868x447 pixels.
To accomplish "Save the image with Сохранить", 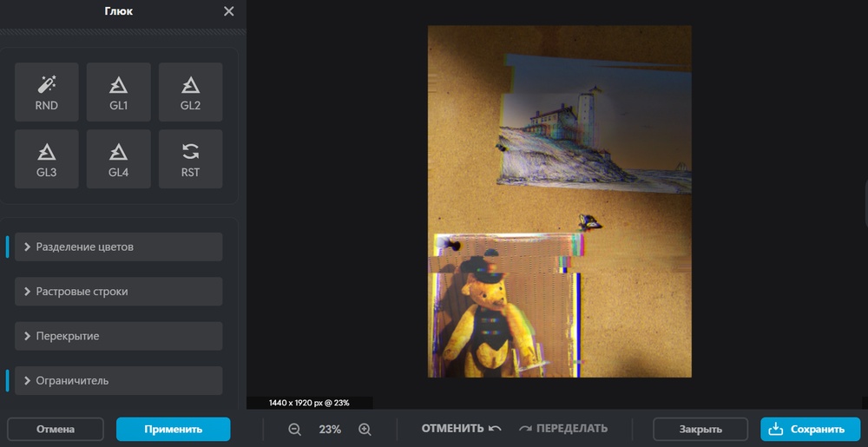I will click(x=811, y=430).
